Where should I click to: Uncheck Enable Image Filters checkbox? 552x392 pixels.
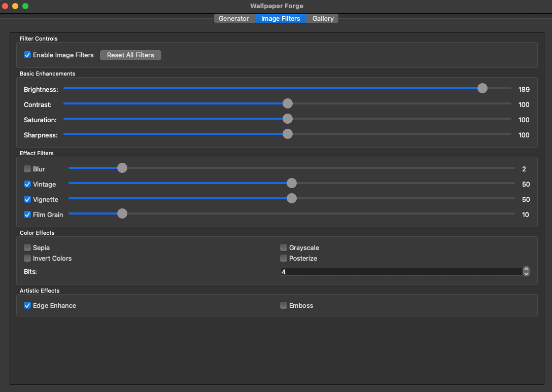[27, 55]
